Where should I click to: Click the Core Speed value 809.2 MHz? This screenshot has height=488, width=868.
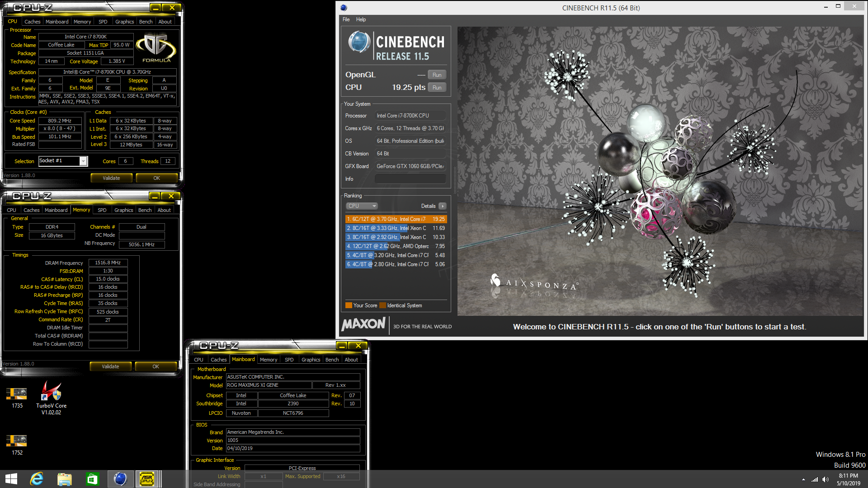pos(60,121)
